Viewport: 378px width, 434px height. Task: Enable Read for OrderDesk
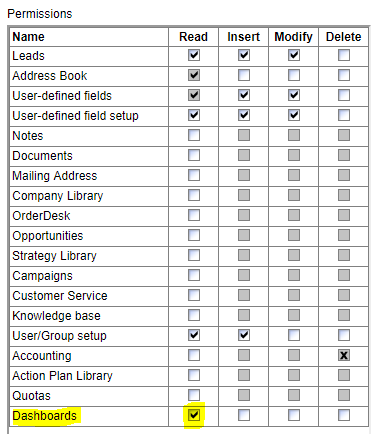pyautogui.click(x=194, y=215)
